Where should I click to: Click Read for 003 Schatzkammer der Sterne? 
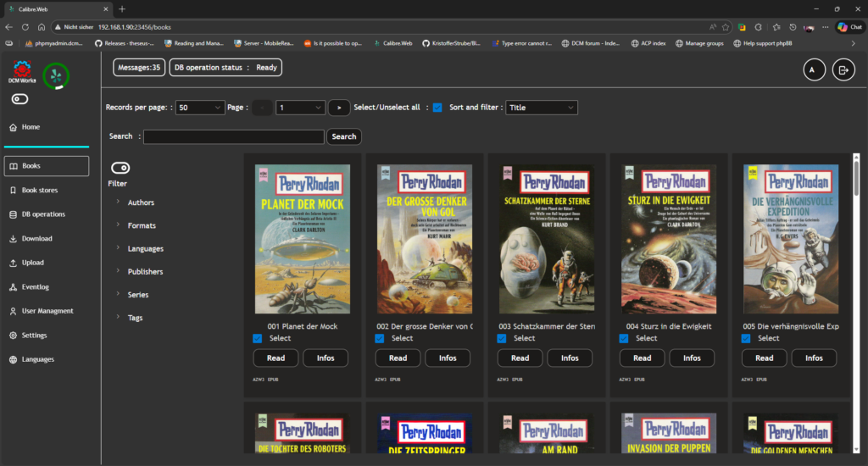coord(520,358)
